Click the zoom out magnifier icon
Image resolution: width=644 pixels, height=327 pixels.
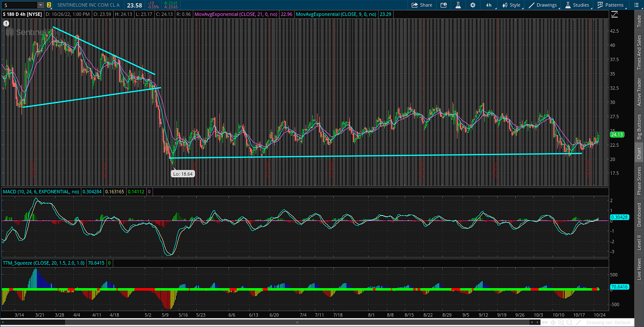pos(569,323)
